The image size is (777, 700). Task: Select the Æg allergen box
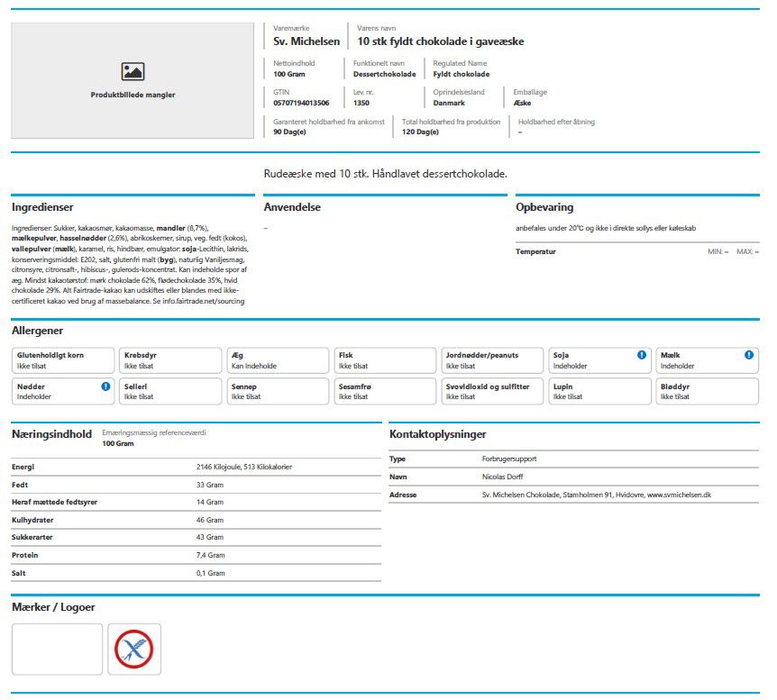pyautogui.click(x=278, y=360)
